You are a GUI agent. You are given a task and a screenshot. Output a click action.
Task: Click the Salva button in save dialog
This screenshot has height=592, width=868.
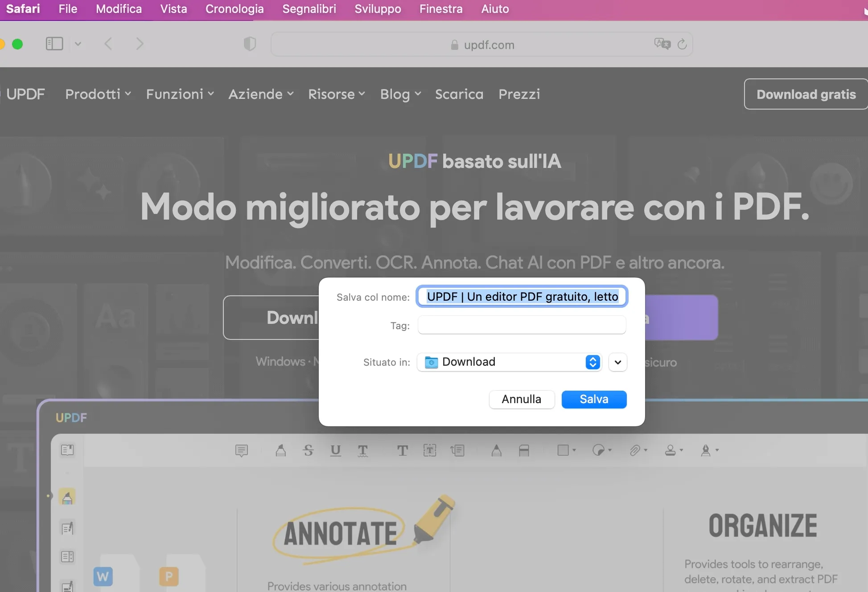(x=594, y=399)
